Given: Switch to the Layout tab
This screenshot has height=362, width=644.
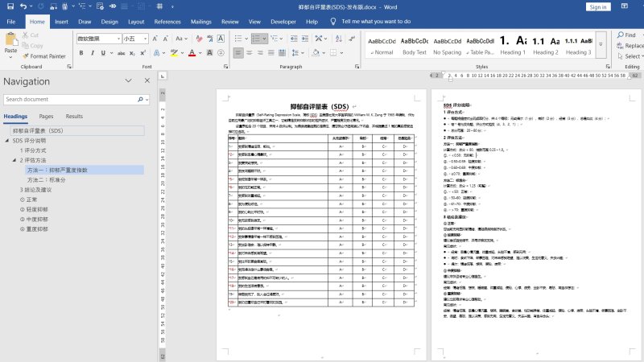Looking at the screenshot, I should click(136, 22).
